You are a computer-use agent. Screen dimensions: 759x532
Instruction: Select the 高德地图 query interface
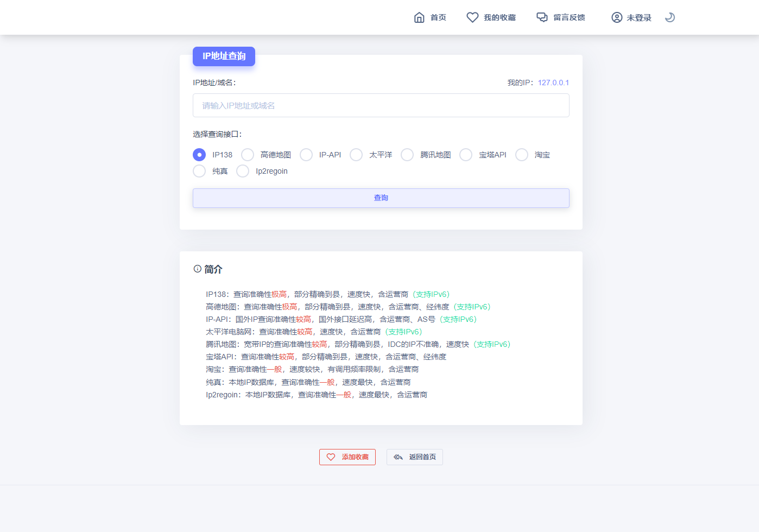click(x=248, y=155)
